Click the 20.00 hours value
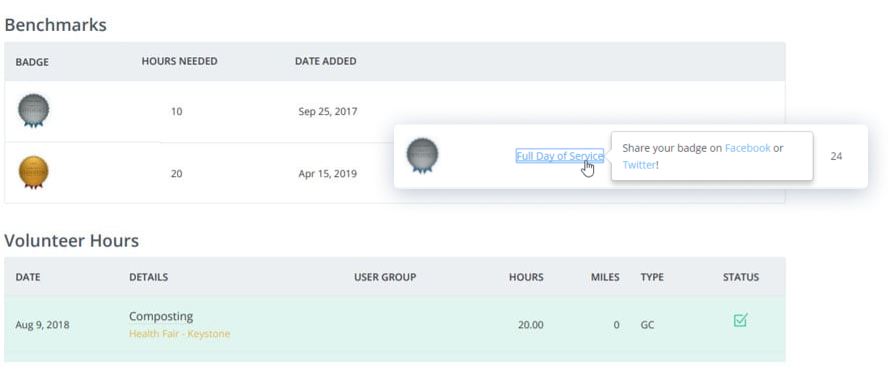The image size is (893, 375). [531, 325]
